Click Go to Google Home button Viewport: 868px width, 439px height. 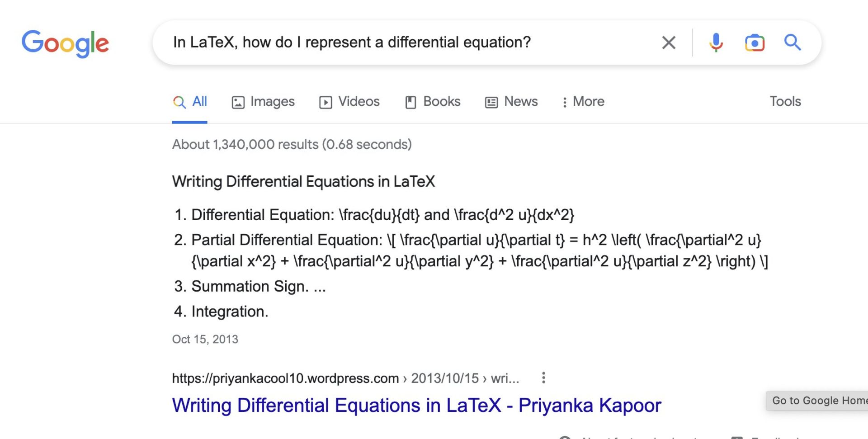[818, 401]
